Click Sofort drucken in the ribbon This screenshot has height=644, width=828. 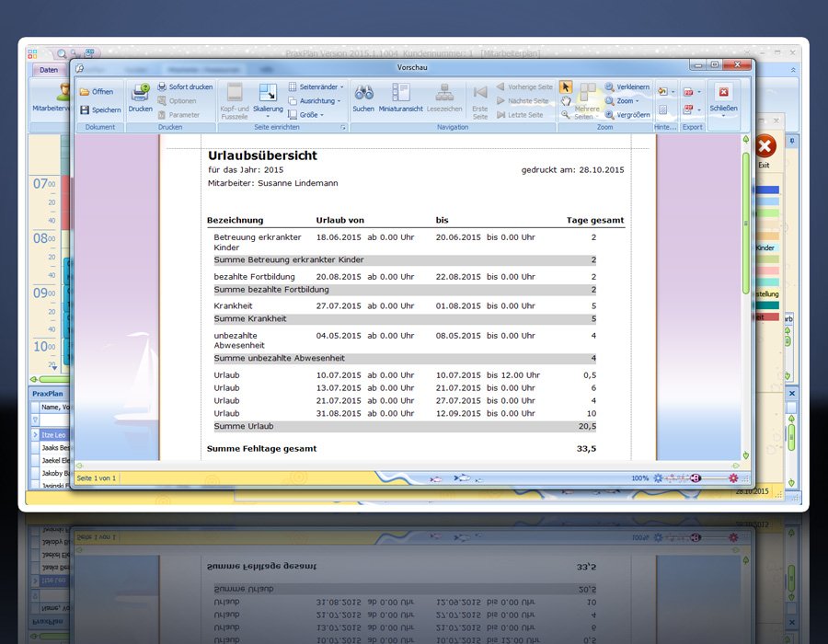click(x=185, y=86)
